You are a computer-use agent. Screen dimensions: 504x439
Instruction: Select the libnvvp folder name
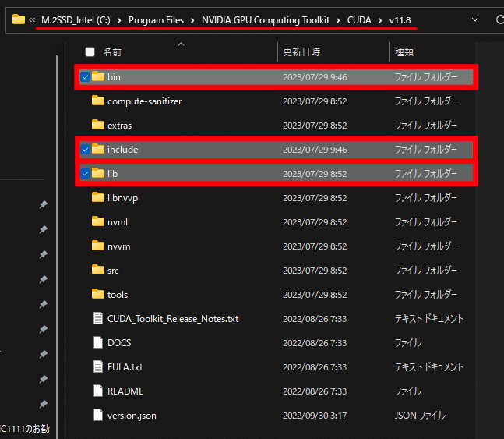pos(123,198)
